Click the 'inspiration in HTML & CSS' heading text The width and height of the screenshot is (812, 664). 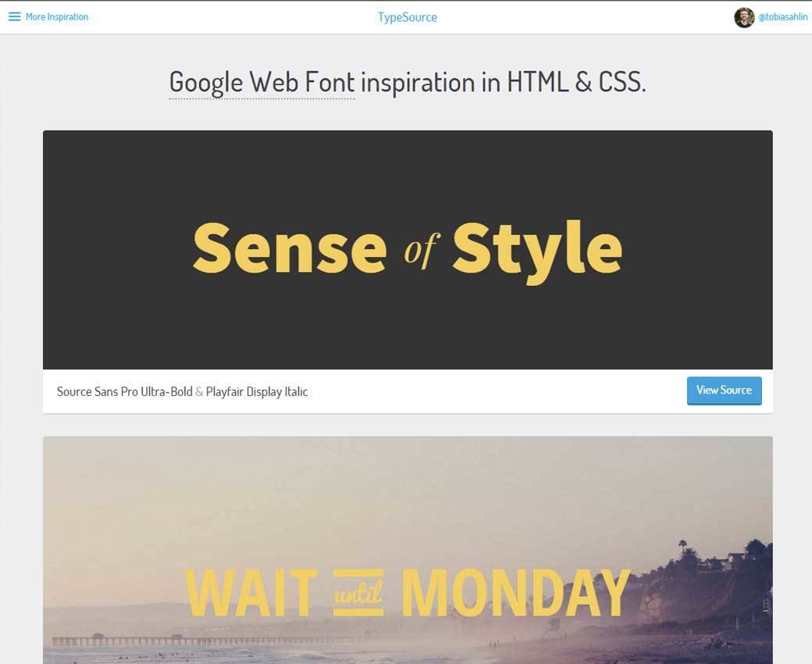(503, 82)
